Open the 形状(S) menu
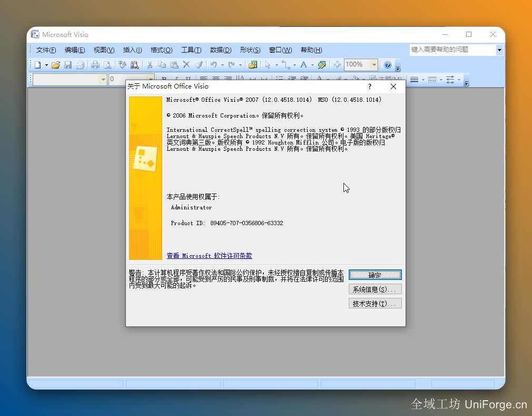532x416 pixels. pyautogui.click(x=250, y=50)
